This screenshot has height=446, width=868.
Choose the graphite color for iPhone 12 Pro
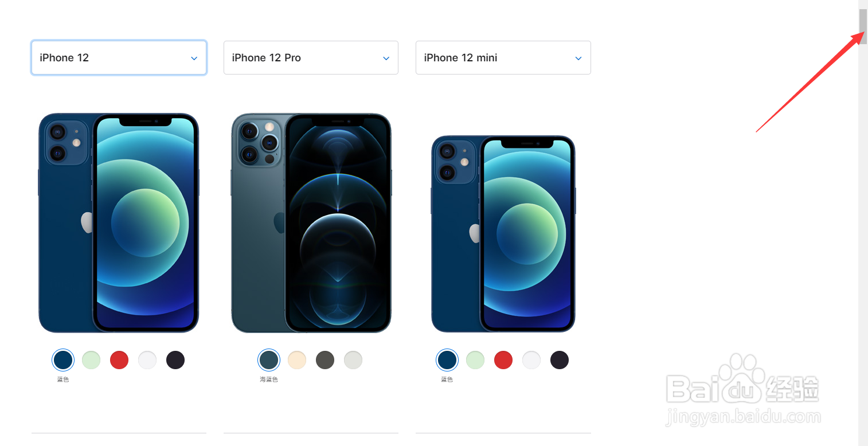tap(325, 360)
